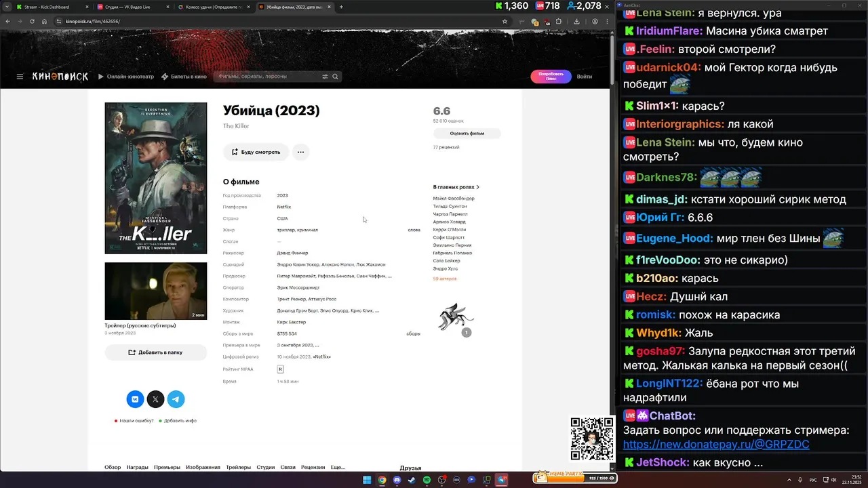The height and width of the screenshot is (488, 868).
Task: Open browser profile avatar
Action: pyautogui.click(x=595, y=21)
